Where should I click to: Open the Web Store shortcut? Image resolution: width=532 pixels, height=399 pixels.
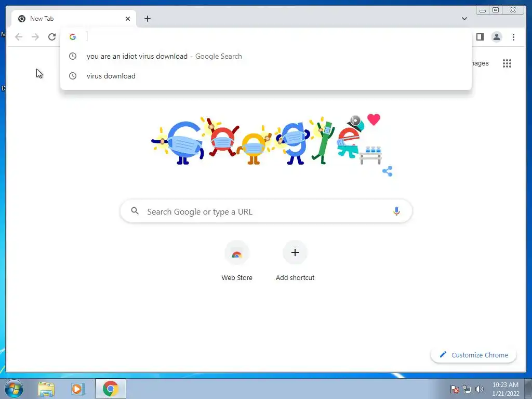click(237, 261)
